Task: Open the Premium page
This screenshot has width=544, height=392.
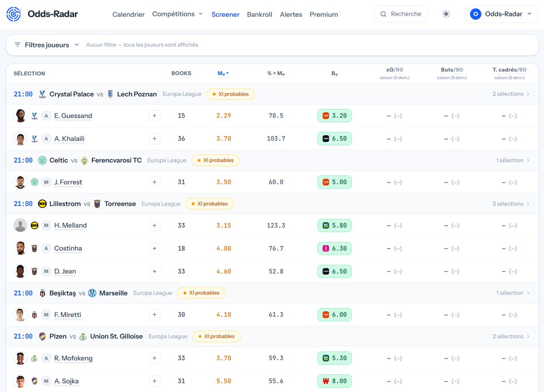Action: [324, 15]
